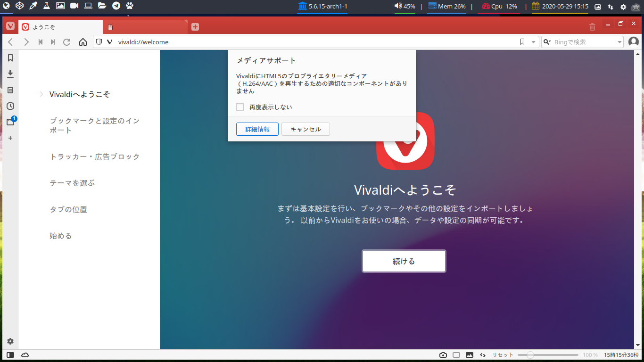644x362 pixels.
Task: Toggle tab tiling in the status bar
Action: coord(456,355)
